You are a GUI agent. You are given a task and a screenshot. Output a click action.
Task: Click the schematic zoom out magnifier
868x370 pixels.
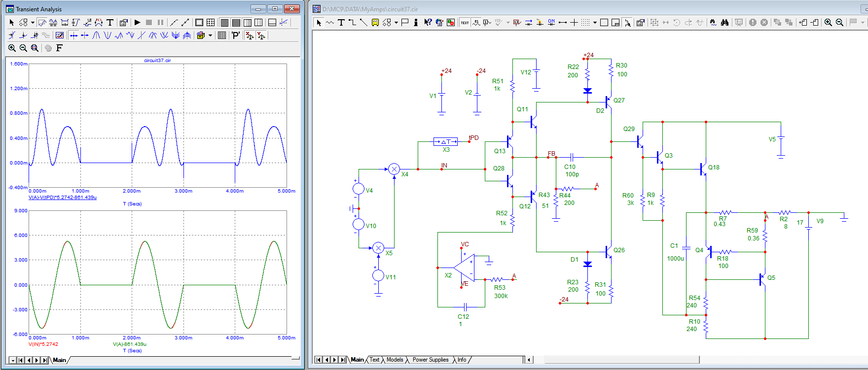pyautogui.click(x=839, y=23)
